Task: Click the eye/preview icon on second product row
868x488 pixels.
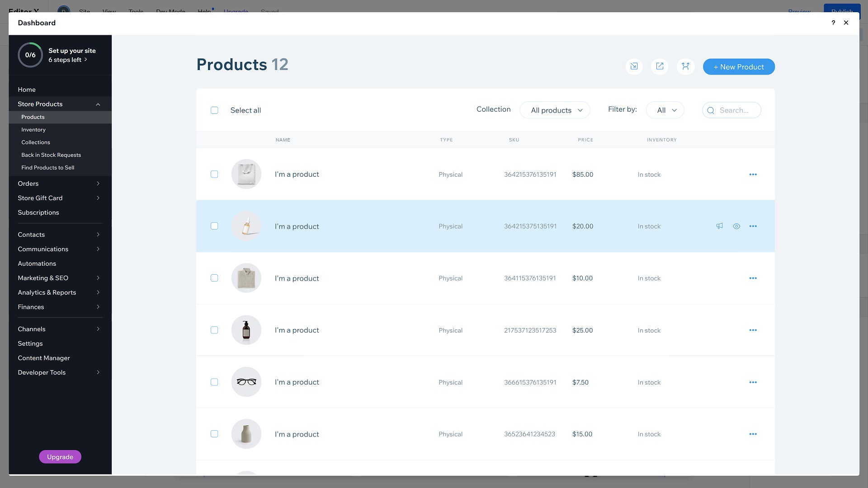Action: tap(736, 226)
